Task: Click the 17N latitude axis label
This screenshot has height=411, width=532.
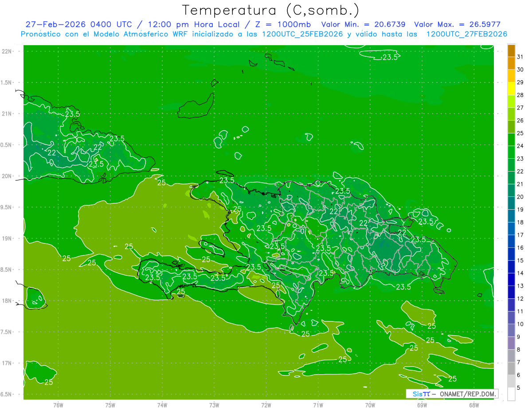Action: tap(7, 363)
